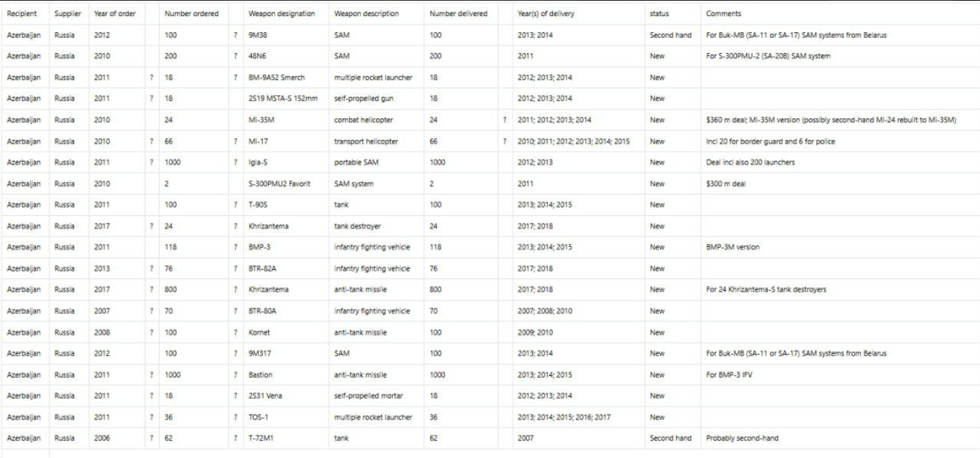
Task: Click the "BMP-3M version" comment cell
Action: point(733,247)
